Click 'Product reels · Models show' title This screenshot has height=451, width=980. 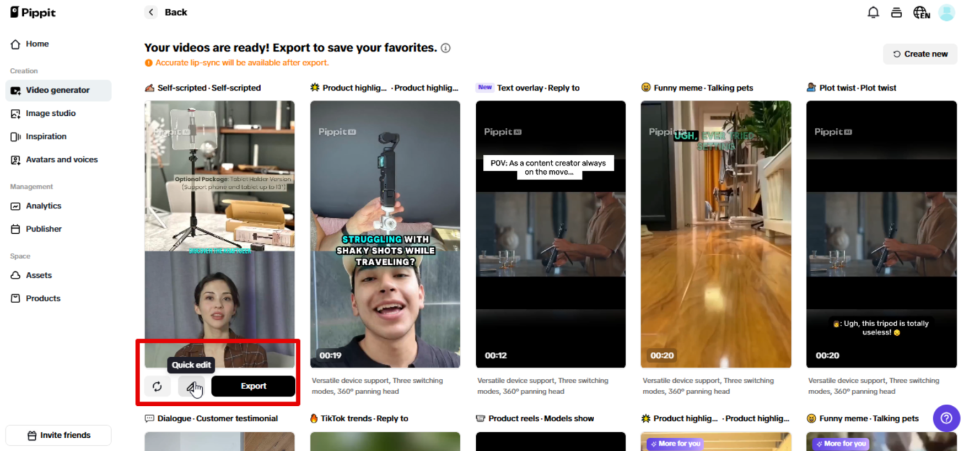pyautogui.click(x=541, y=419)
